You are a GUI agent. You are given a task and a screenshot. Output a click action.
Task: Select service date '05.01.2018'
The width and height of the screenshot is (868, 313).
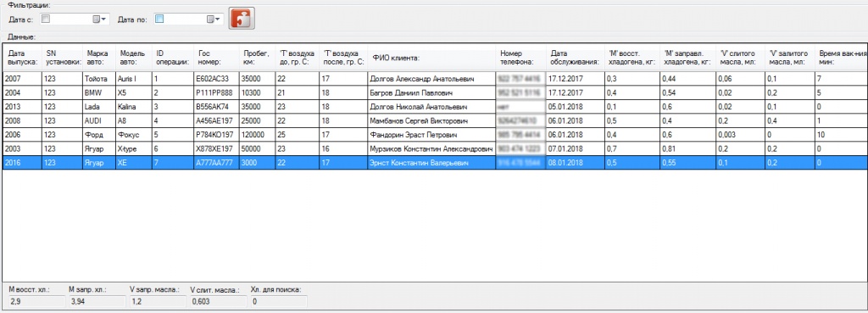coord(576,106)
